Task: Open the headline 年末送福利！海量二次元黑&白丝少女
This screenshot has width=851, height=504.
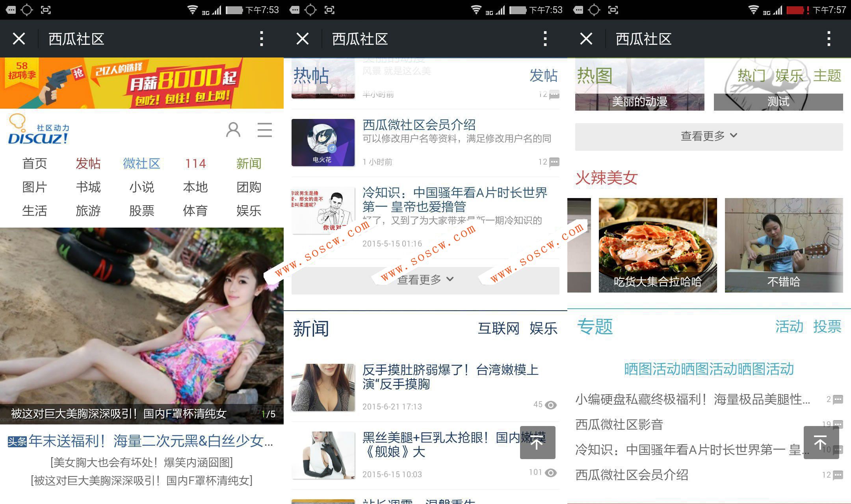Action: [x=151, y=441]
